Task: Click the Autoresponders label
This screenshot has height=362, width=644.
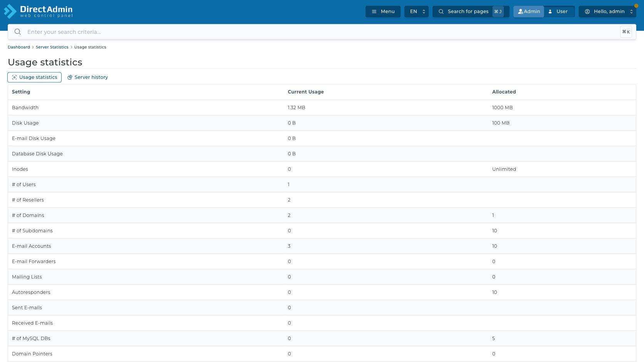Action: tap(31, 292)
